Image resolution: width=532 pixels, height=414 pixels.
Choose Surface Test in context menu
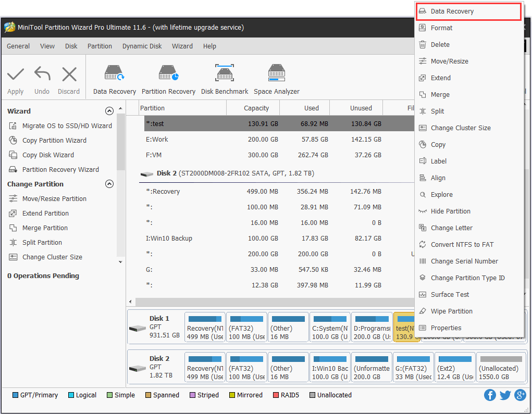[468, 294]
